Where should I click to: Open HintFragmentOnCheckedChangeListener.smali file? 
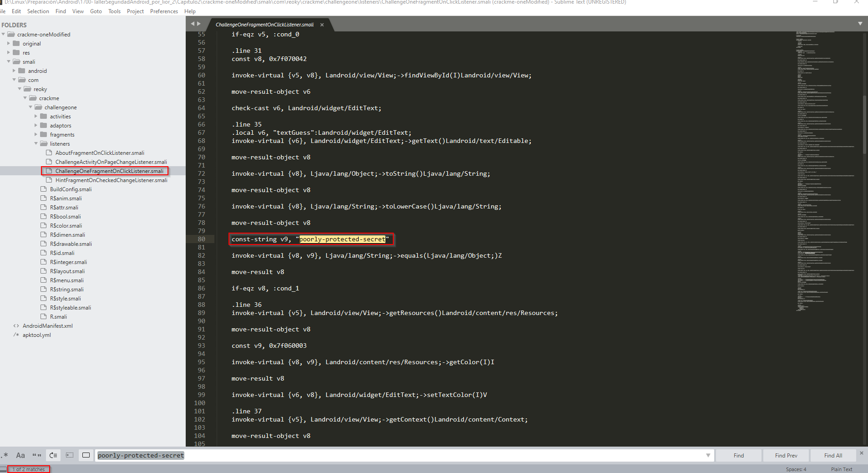(112, 180)
